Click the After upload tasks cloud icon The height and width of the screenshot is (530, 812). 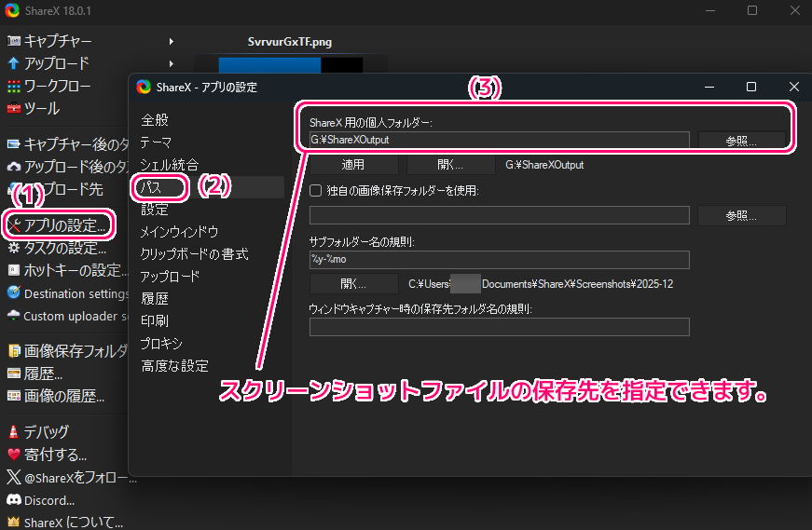point(13,167)
